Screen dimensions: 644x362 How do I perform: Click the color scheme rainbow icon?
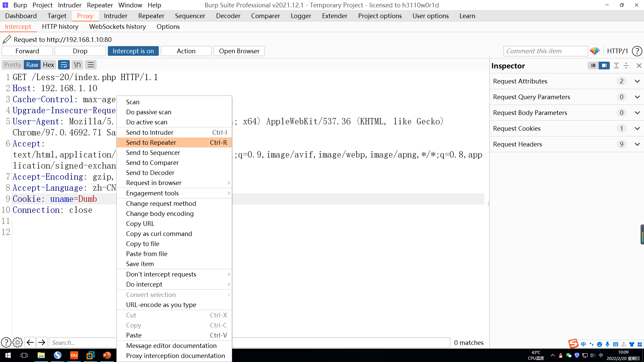click(595, 51)
